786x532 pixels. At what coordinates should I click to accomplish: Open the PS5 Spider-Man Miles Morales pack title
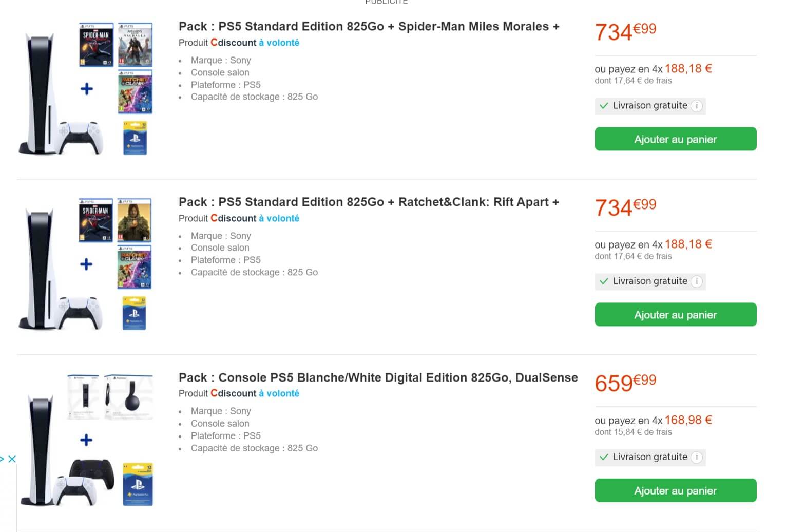[x=369, y=27]
